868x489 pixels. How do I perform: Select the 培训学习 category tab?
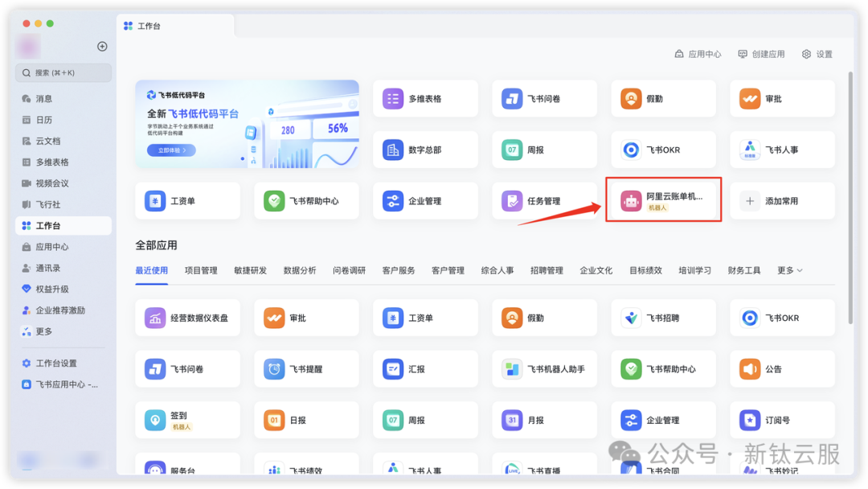(x=694, y=270)
